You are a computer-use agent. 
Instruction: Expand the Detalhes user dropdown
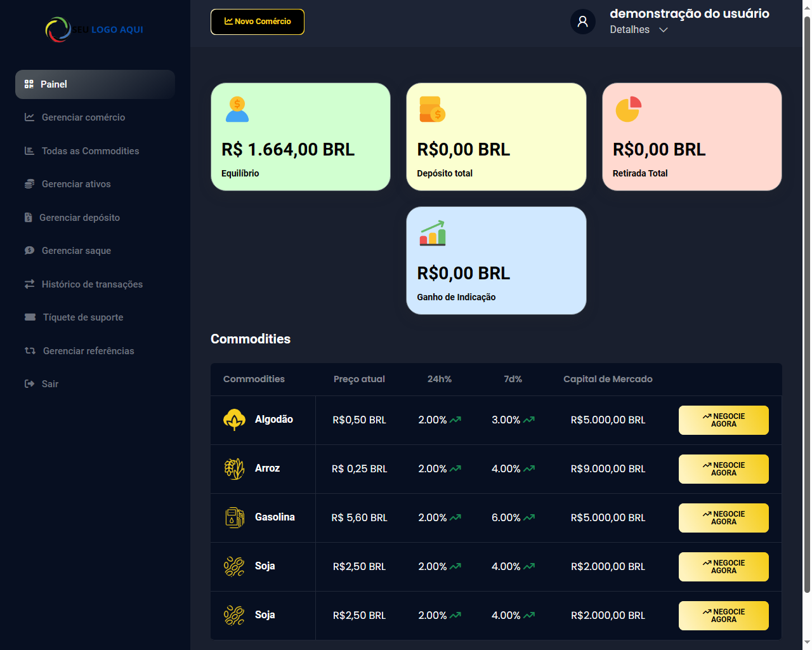pyautogui.click(x=638, y=30)
